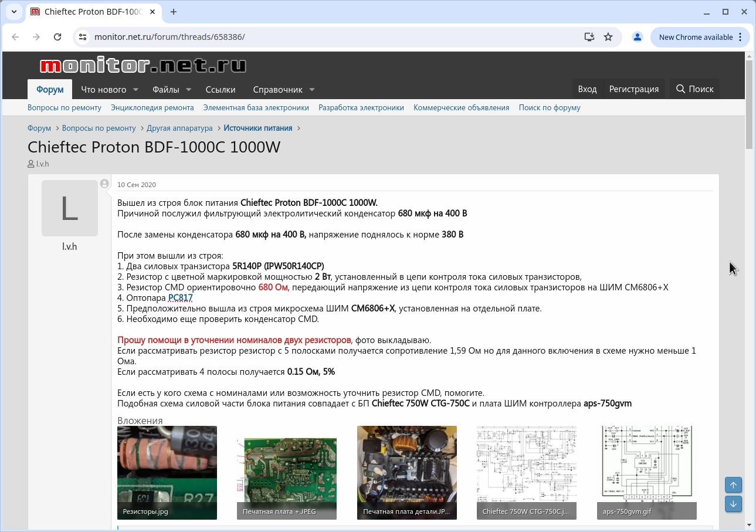Go forward to the next page
Image resolution: width=756 pixels, height=532 pixels.
point(36,37)
